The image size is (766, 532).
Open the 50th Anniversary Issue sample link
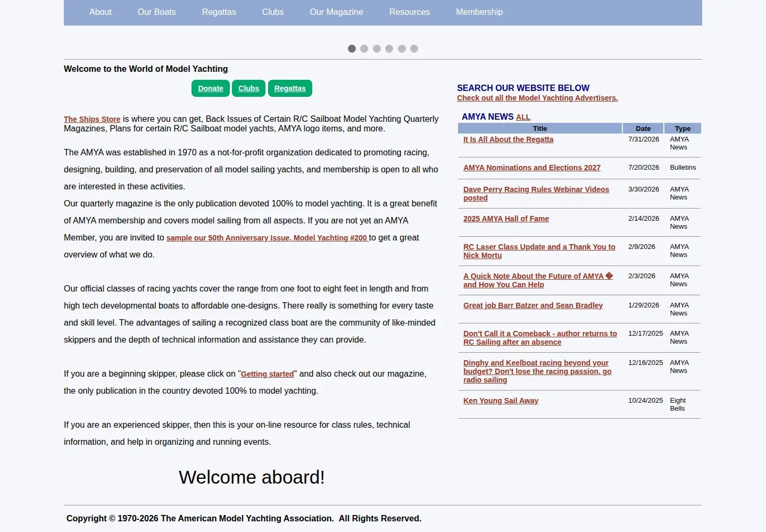tap(268, 238)
